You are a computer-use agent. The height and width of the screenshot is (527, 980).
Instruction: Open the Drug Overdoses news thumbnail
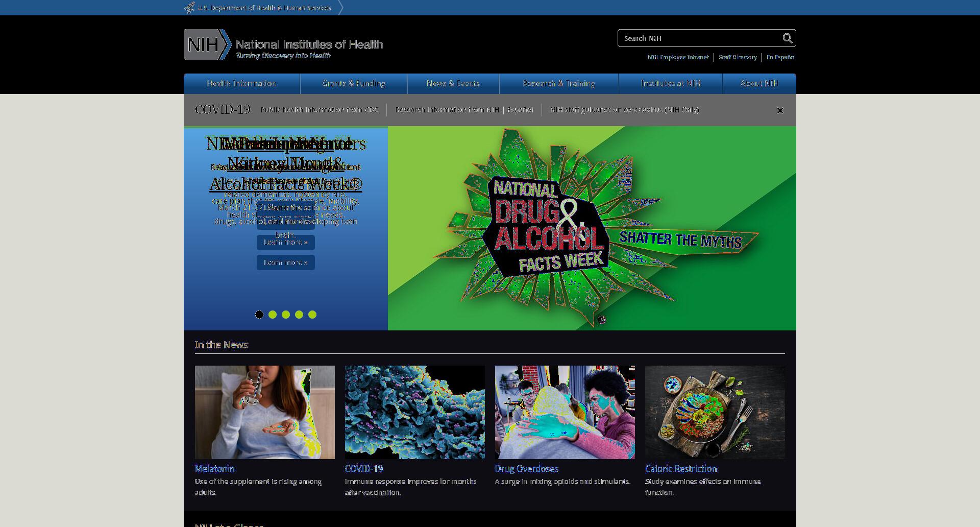565,412
